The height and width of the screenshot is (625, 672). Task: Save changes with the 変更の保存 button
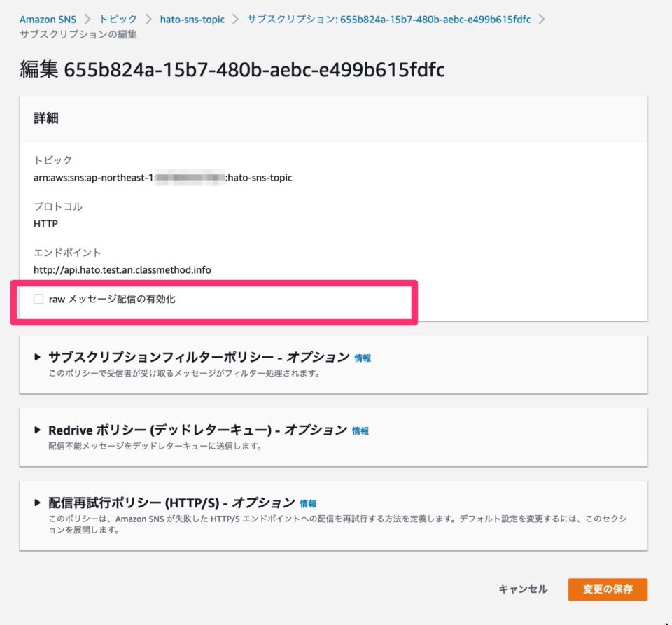click(x=607, y=589)
